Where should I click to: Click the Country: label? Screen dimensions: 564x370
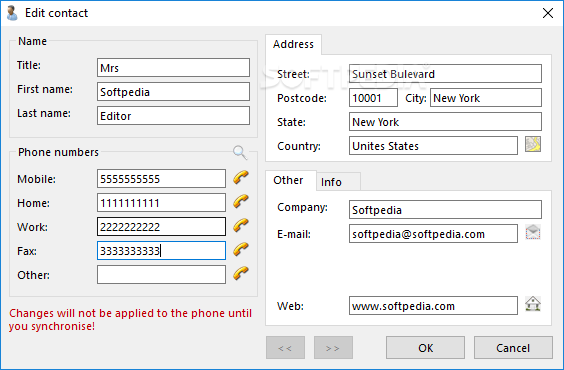pyautogui.click(x=299, y=146)
